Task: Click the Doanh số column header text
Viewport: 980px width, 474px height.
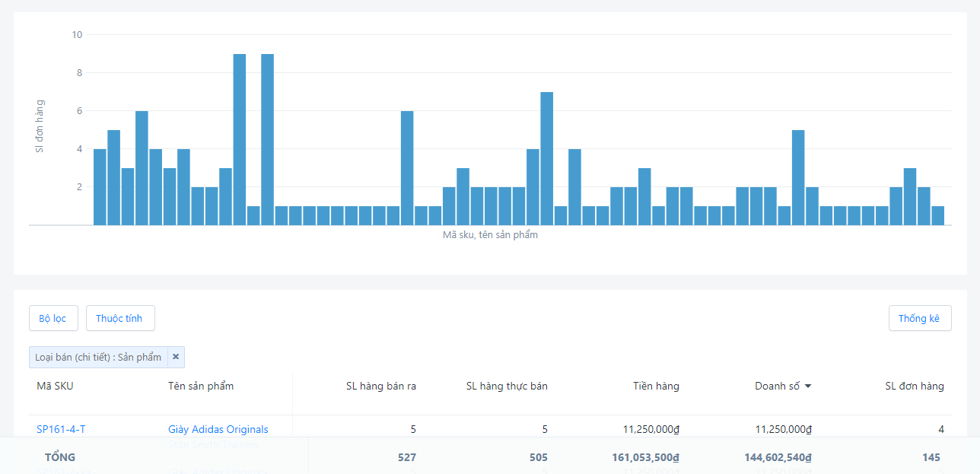Action: point(777,386)
